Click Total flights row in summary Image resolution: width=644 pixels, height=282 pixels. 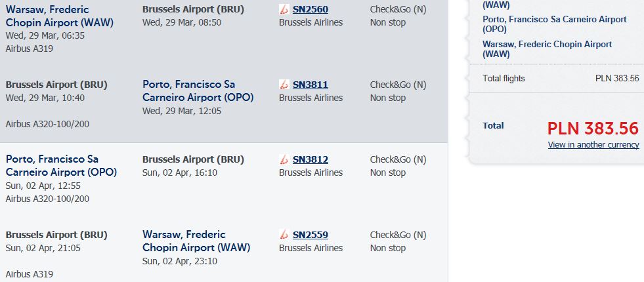pos(561,78)
